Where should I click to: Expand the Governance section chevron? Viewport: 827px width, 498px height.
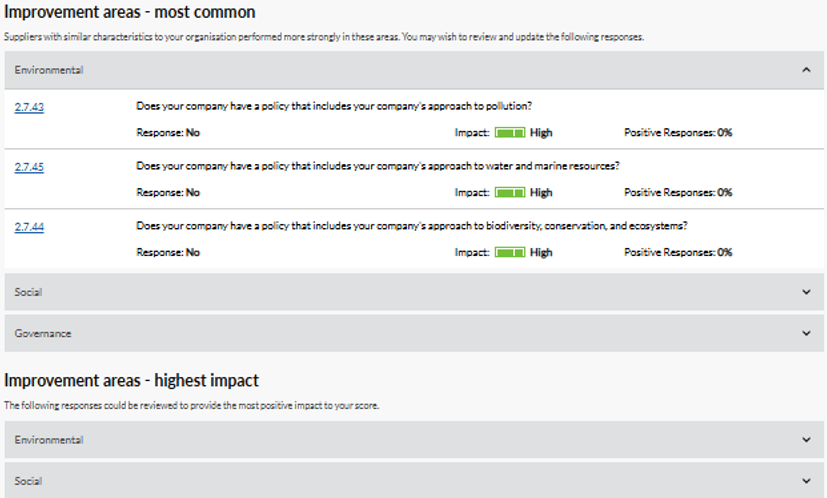click(806, 333)
